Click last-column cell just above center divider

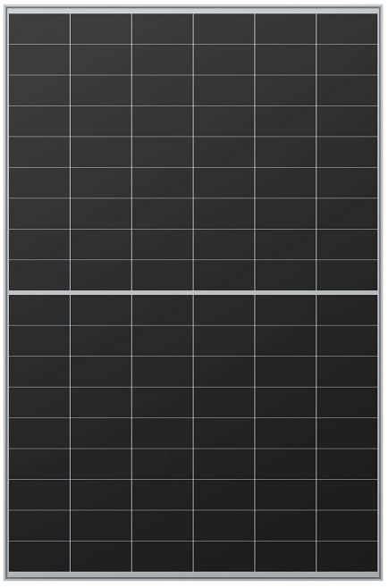pyautogui.click(x=347, y=275)
